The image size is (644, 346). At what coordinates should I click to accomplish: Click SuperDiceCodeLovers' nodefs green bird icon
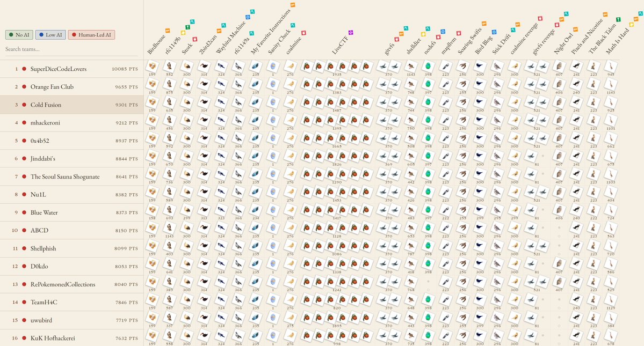[429, 67]
